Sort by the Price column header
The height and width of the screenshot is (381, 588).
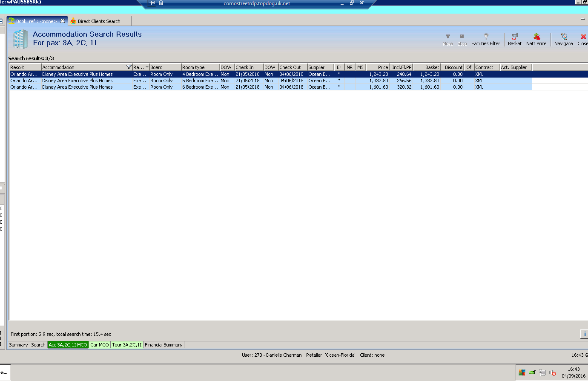coord(378,67)
